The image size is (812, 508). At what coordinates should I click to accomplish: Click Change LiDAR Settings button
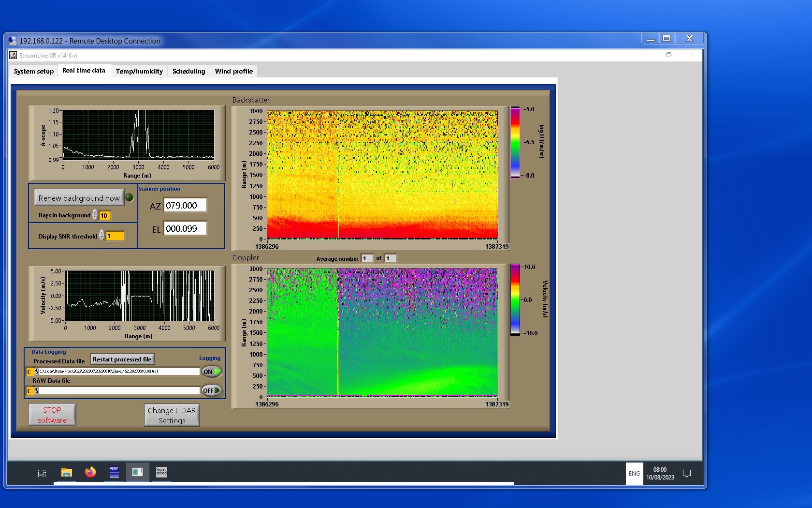click(172, 415)
